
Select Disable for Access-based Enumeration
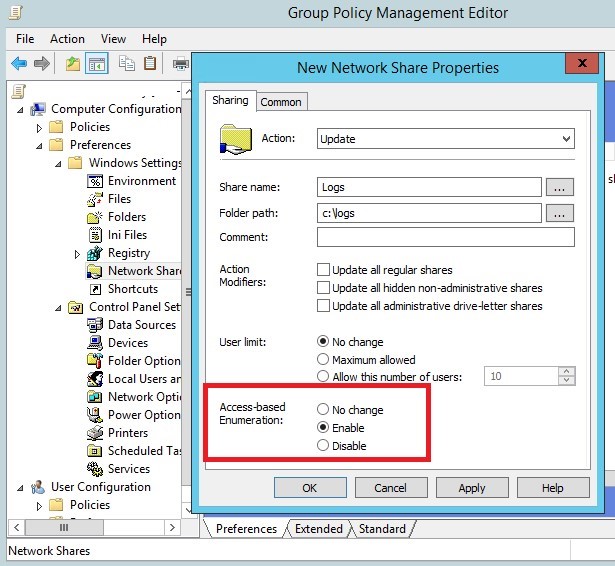pyautogui.click(x=323, y=446)
